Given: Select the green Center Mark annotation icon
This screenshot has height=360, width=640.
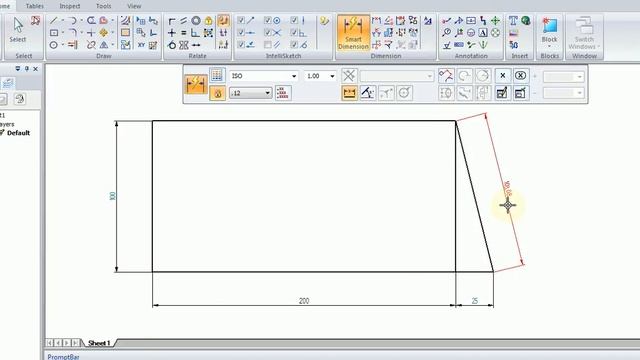Looking at the screenshot, I should (496, 20).
